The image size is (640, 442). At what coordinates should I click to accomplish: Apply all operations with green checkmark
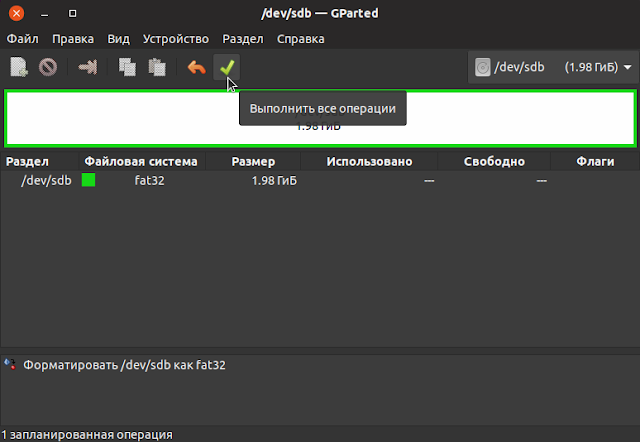pyautogui.click(x=227, y=67)
